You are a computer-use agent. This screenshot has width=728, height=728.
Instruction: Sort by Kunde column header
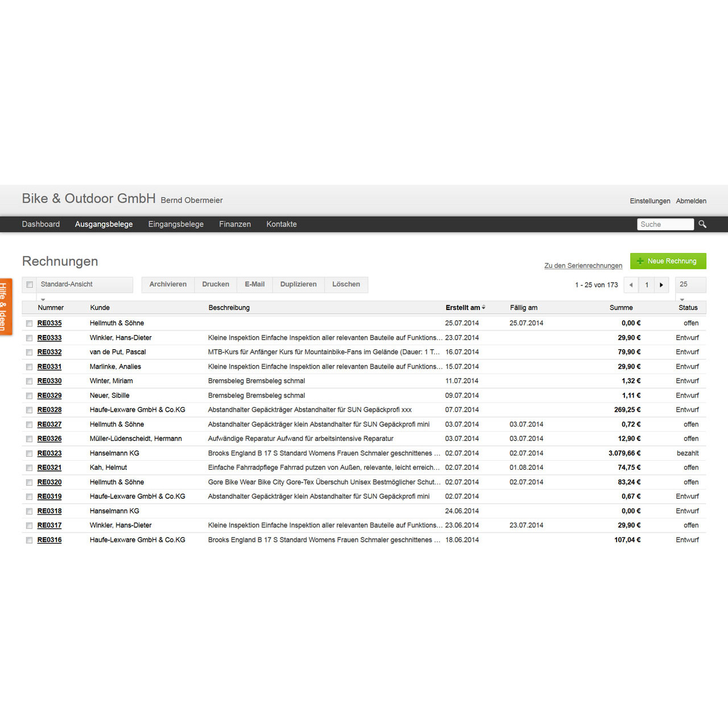click(x=100, y=308)
